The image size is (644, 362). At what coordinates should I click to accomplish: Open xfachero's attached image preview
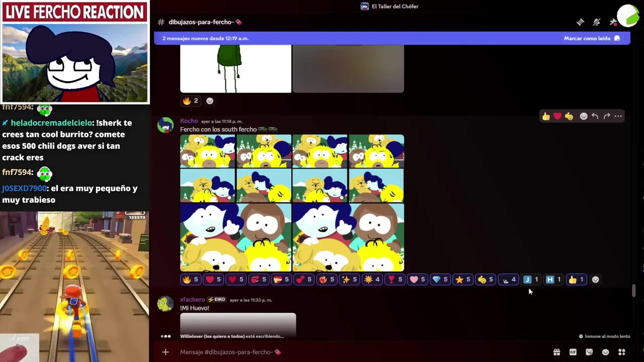[238, 325]
